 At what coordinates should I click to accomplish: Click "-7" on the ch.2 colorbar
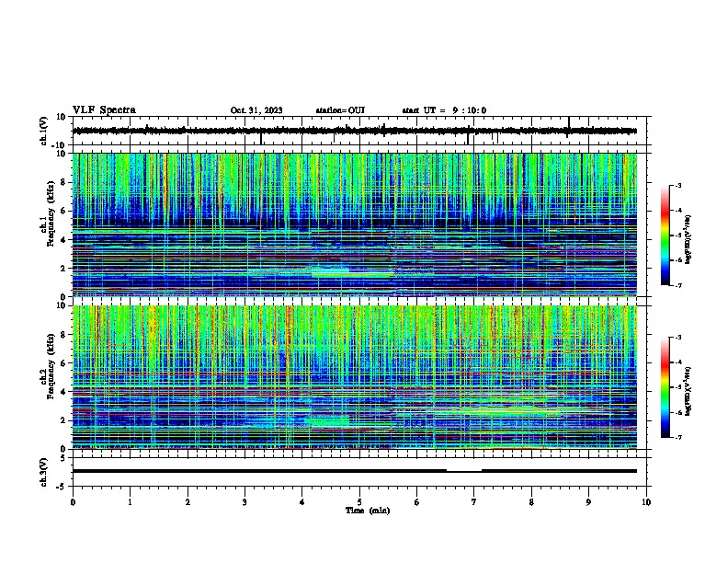pos(677,438)
